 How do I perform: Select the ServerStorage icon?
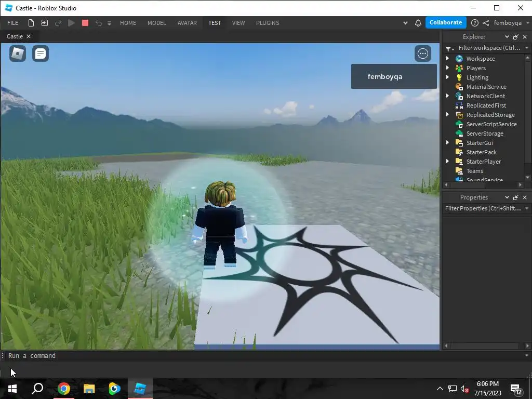[x=459, y=134]
